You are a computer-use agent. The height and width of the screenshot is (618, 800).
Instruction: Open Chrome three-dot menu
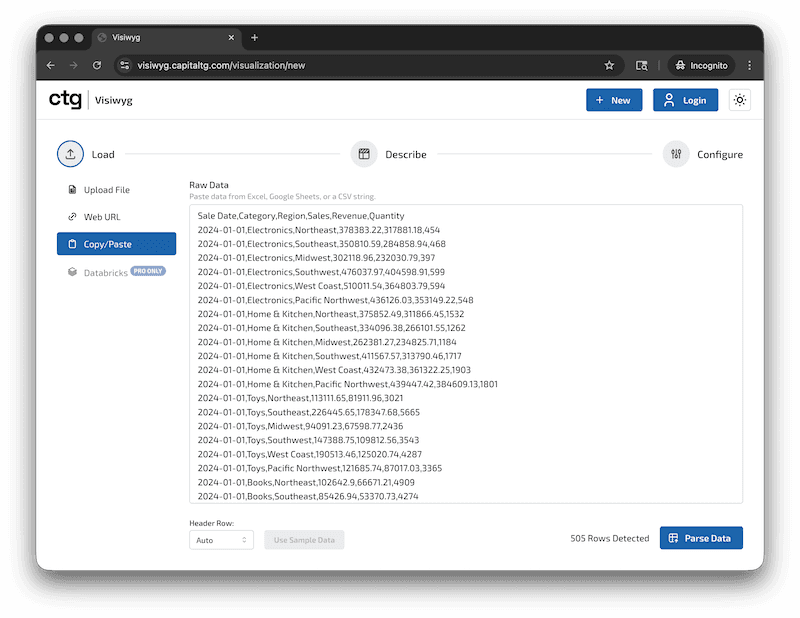(749, 65)
